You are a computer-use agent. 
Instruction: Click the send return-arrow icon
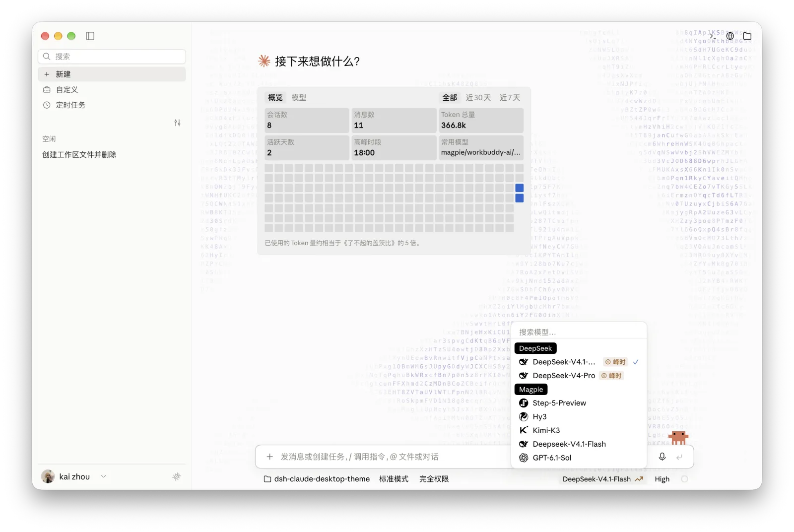click(679, 457)
